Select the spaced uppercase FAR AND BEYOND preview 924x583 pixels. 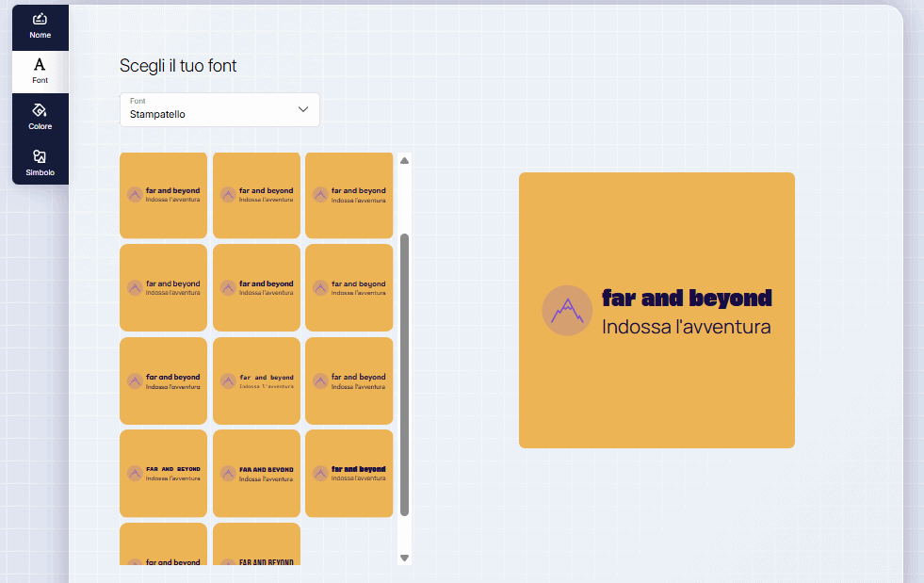click(163, 474)
